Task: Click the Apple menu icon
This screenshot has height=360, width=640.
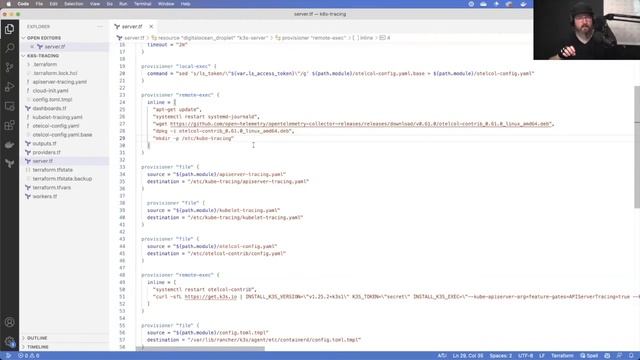Action: [8, 4]
